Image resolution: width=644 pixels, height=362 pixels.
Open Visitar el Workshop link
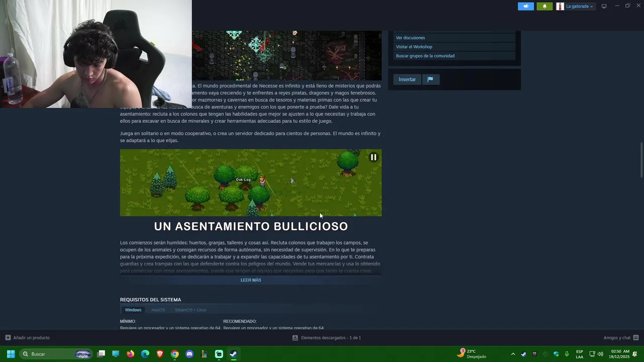(x=414, y=47)
